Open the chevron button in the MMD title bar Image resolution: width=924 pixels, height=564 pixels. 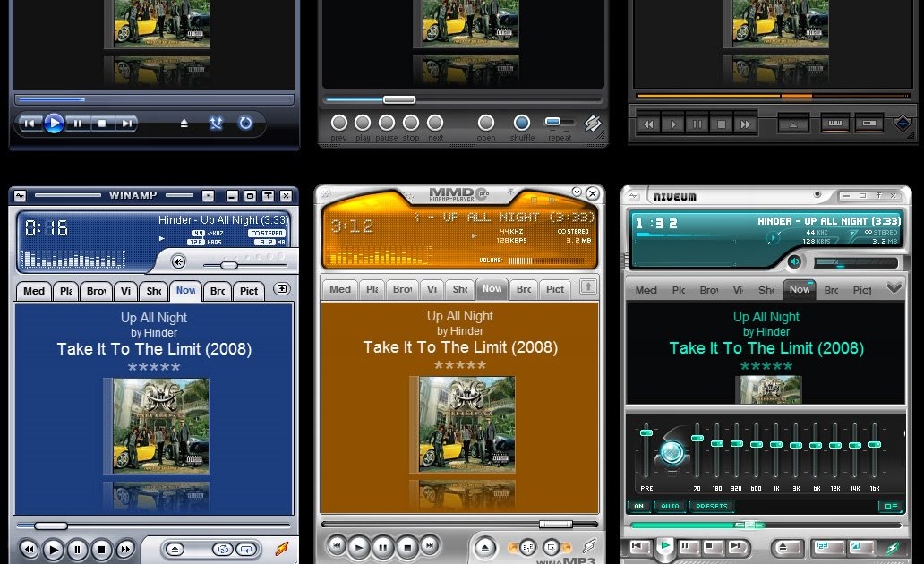[577, 192]
